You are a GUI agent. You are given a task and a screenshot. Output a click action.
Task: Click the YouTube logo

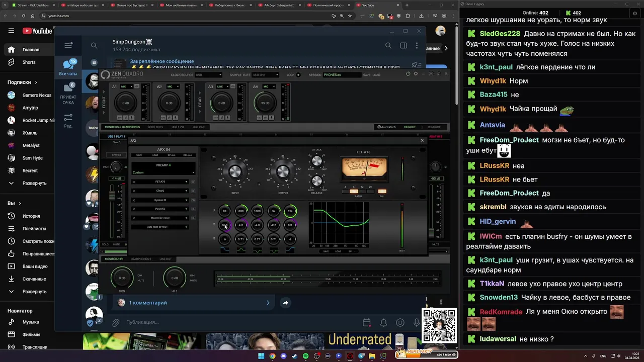(37, 31)
